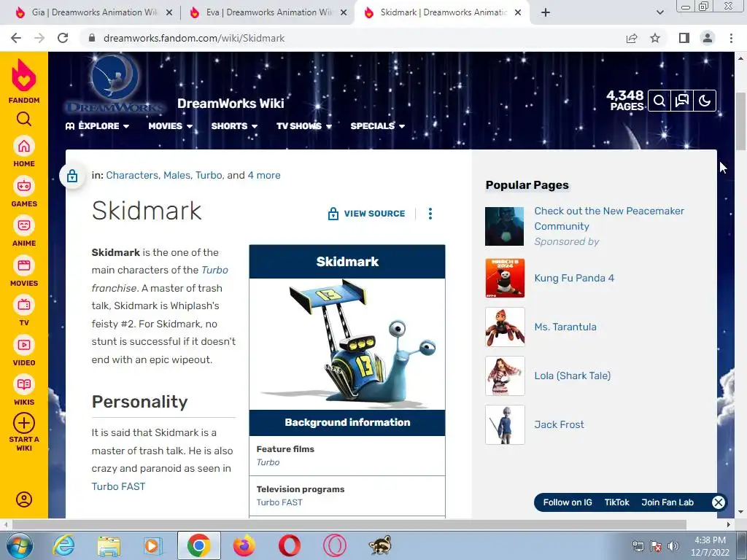This screenshot has width=747, height=560.
Task: Click the address bar URL
Action: (194, 38)
